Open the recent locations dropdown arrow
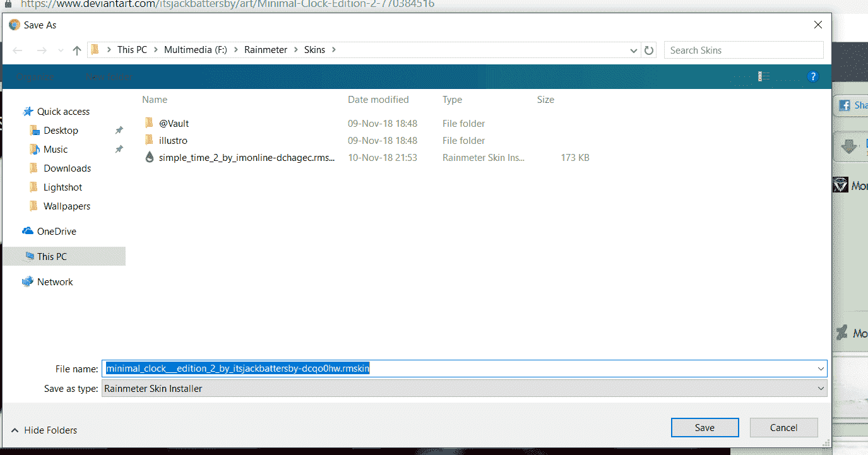Screen dimensions: 868x455 (x=61, y=50)
